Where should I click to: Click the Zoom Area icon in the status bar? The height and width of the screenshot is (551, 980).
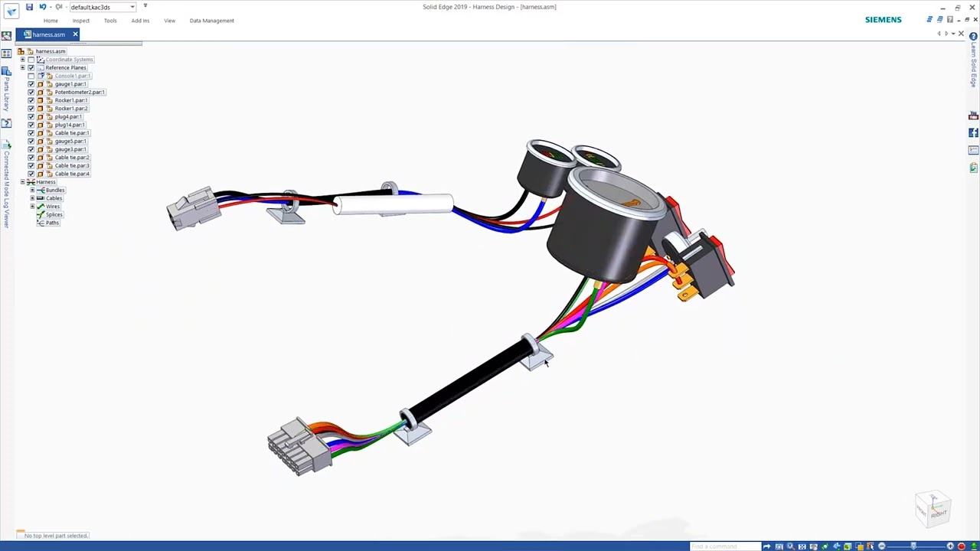(x=779, y=546)
